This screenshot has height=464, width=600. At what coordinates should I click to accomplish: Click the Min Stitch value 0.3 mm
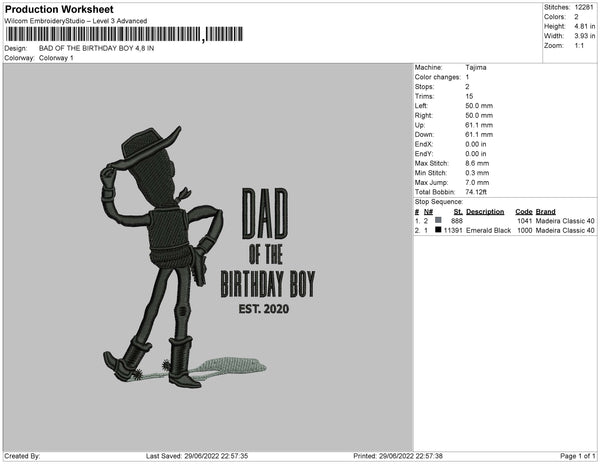pos(477,173)
